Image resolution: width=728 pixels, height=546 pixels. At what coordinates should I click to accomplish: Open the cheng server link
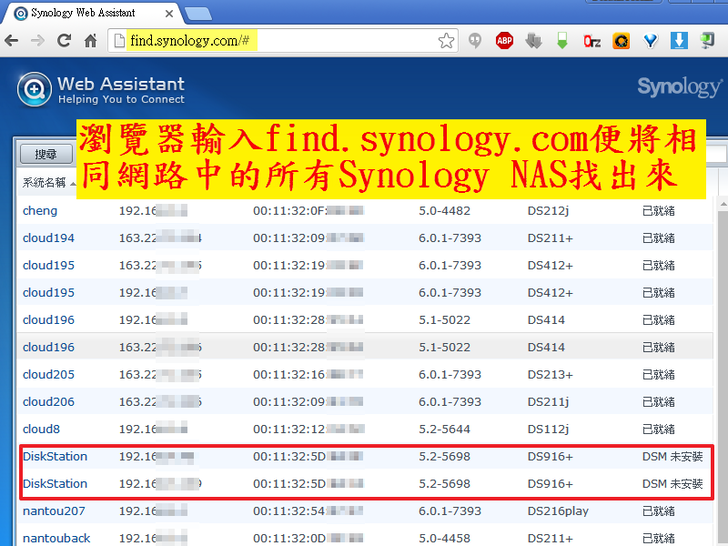[x=40, y=211]
